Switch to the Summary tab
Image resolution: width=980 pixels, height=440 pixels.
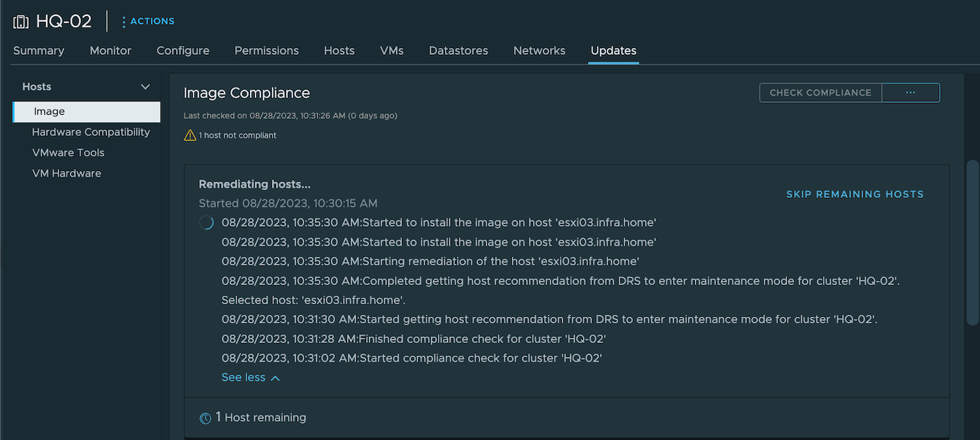coord(39,51)
